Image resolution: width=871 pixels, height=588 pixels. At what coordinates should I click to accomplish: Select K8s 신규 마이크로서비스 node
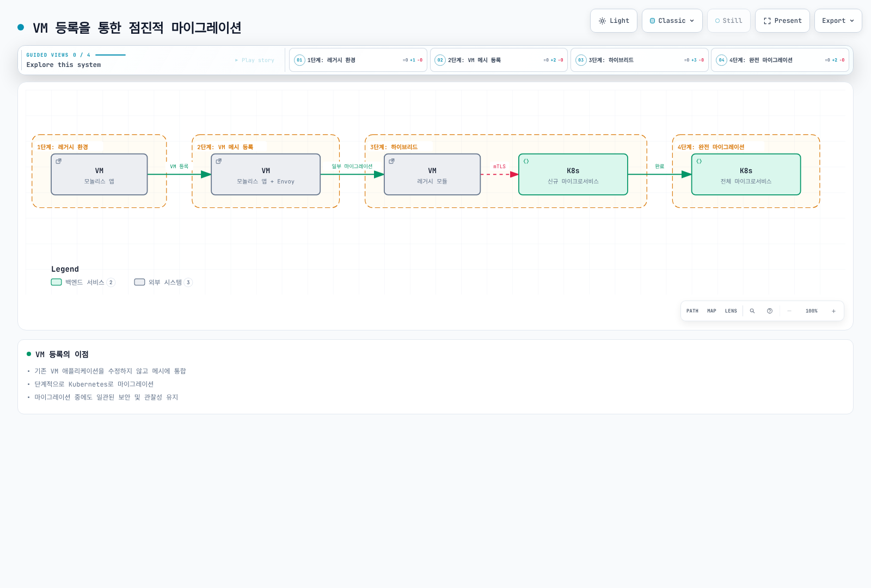pos(573,174)
